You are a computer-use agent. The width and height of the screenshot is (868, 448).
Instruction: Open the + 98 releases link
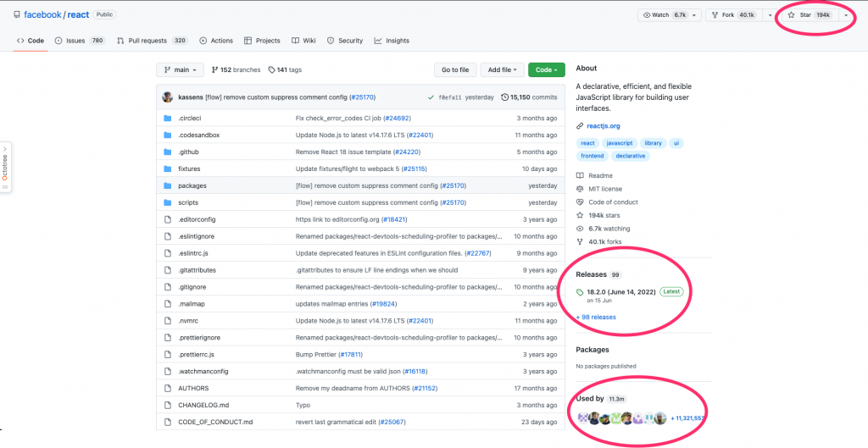click(596, 317)
